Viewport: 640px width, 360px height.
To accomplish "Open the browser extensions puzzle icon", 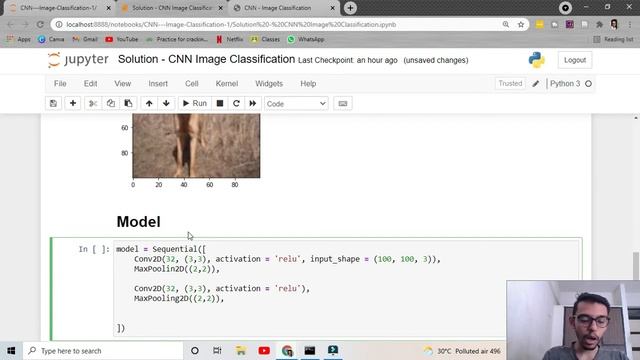I will (599, 24).
